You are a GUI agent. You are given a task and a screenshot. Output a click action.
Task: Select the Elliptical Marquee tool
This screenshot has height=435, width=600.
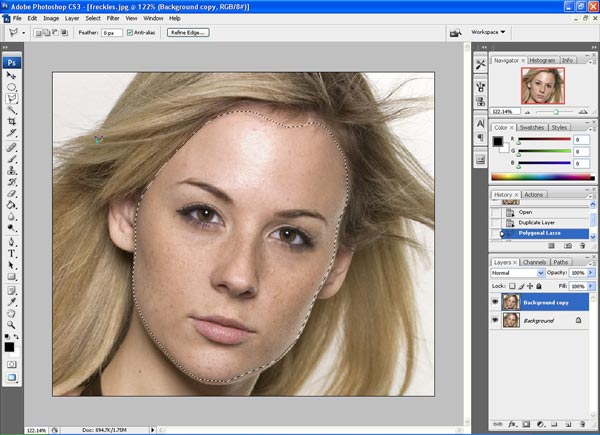pyautogui.click(x=11, y=87)
